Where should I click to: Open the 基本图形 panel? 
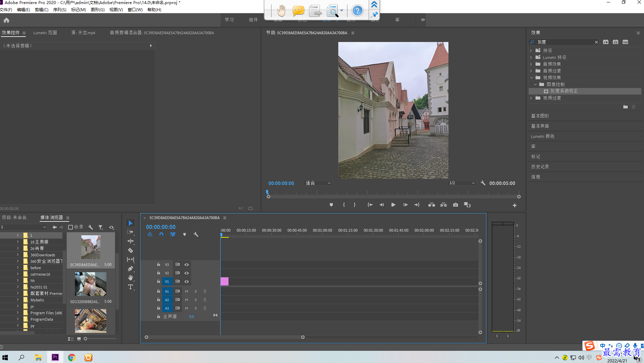pos(540,116)
